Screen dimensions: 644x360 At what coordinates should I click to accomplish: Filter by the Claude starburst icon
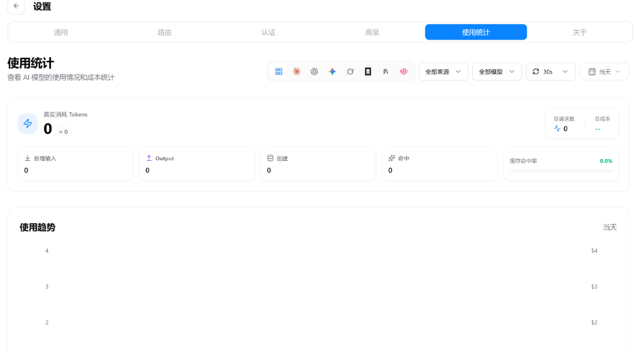click(x=297, y=72)
